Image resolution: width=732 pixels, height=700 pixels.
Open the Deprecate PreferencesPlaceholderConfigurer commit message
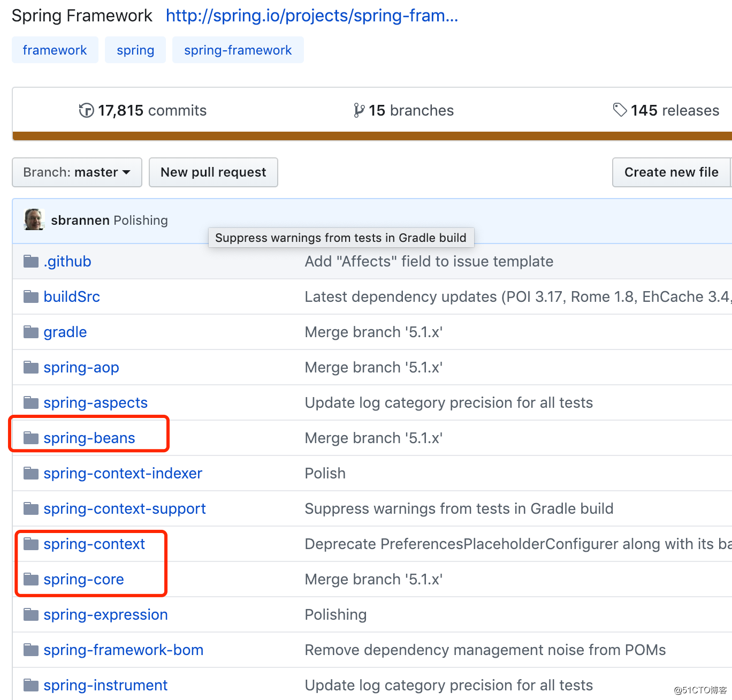pyautogui.click(x=518, y=544)
